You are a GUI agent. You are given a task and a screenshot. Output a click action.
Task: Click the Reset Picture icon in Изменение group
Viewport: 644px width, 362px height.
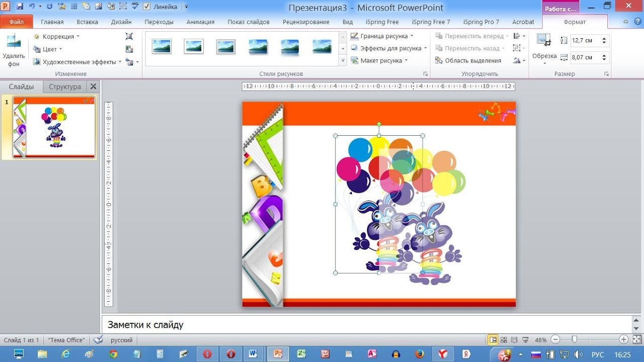pos(130,62)
